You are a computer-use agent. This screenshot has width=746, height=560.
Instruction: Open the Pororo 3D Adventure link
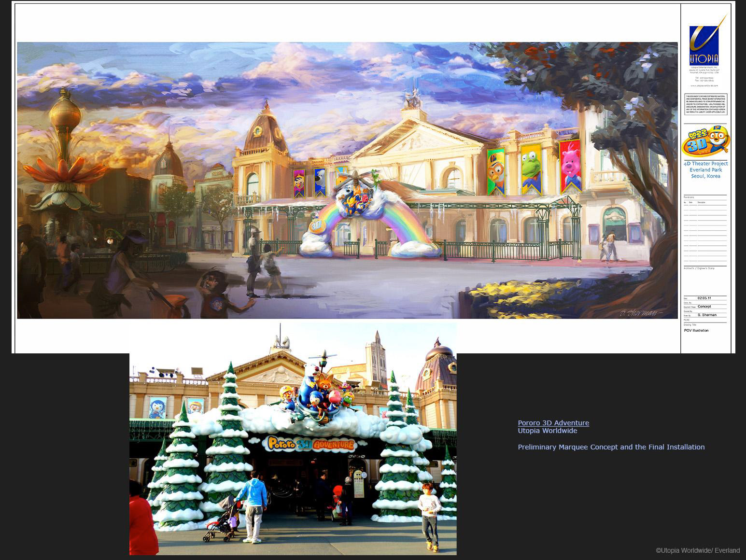click(553, 423)
